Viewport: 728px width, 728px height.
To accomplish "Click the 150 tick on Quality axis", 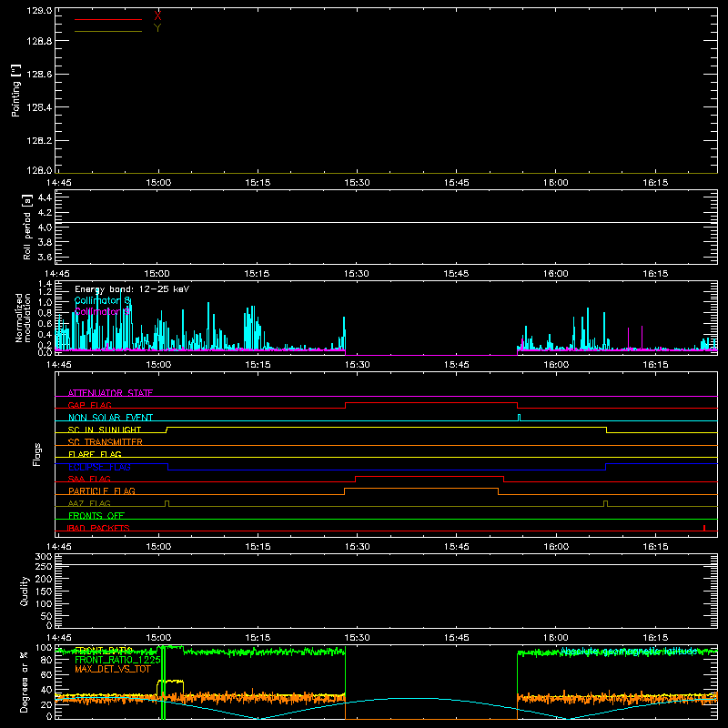I will click(44, 591).
